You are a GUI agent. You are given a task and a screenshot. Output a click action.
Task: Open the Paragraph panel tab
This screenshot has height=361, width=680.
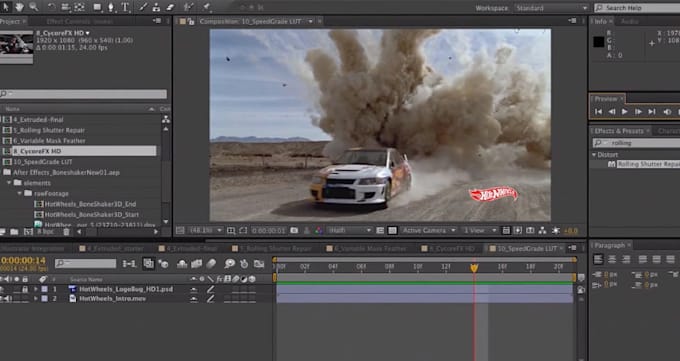point(609,246)
